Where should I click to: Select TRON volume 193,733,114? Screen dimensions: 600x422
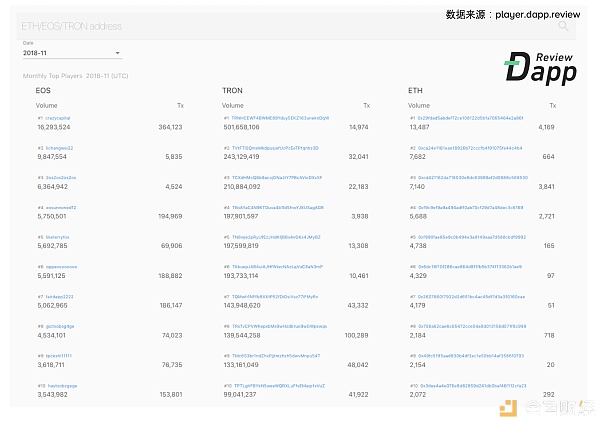point(241,275)
